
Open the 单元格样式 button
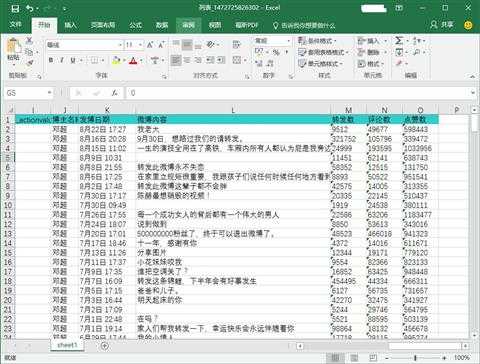tap(320, 63)
